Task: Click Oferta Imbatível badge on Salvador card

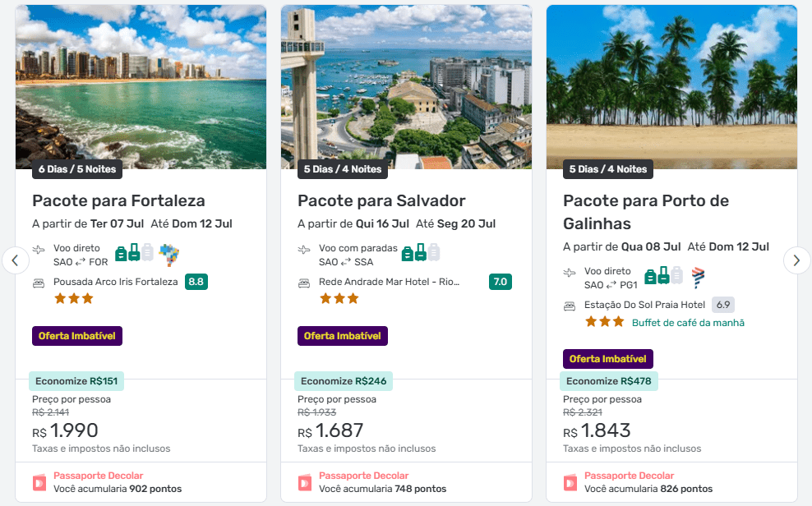Action: [342, 336]
